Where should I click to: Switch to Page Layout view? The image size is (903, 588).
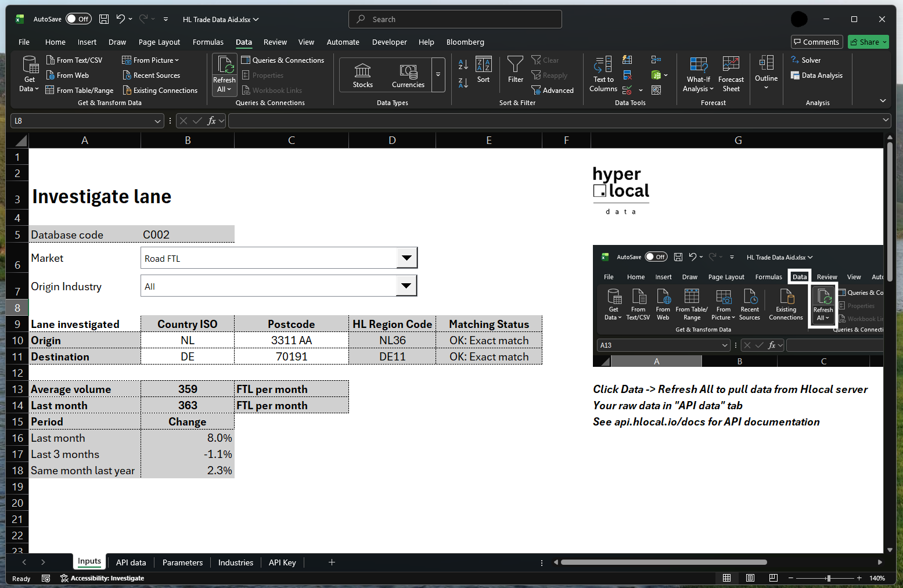point(750,578)
